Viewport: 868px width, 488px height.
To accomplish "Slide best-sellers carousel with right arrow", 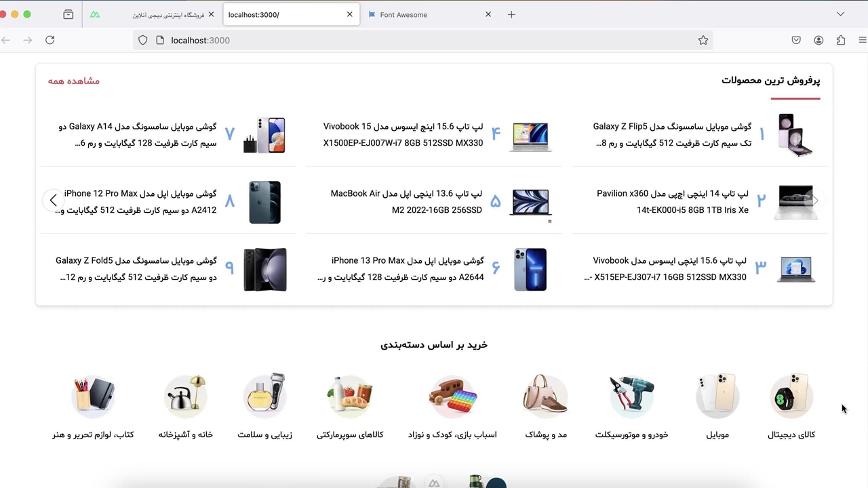I will [815, 201].
